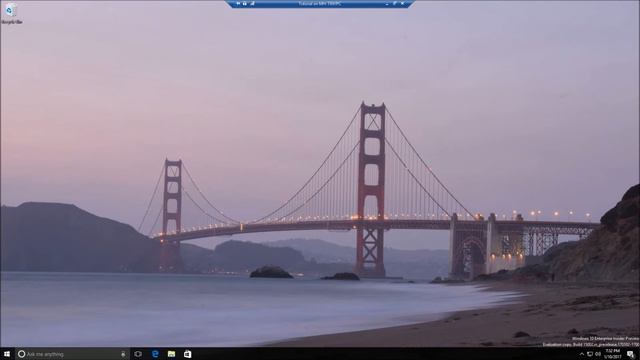Open the Action Center notifications icon
Screen dimensions: 640x360
point(631,354)
